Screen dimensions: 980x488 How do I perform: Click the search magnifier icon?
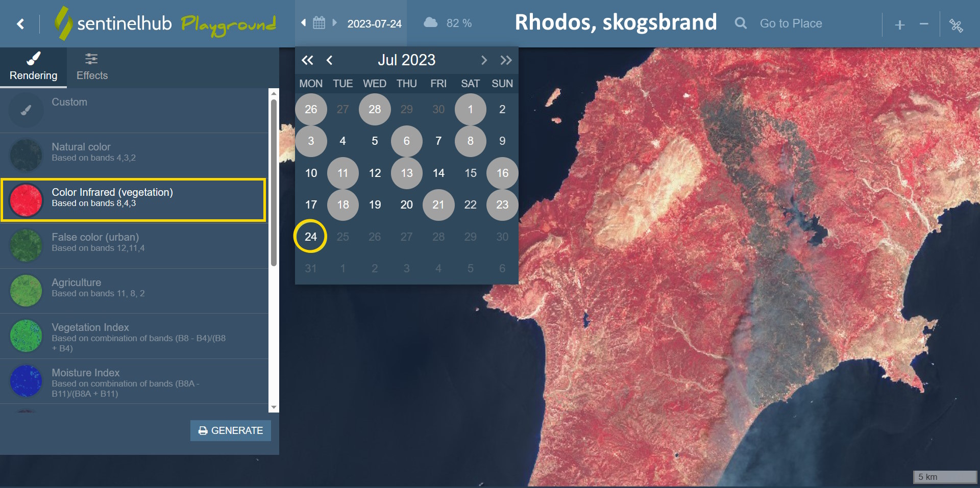point(740,23)
